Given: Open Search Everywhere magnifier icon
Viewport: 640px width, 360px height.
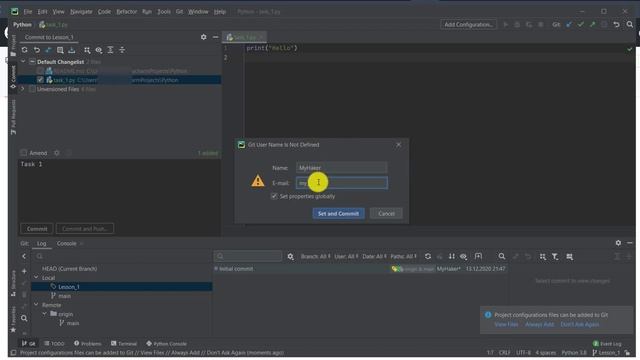Looking at the screenshot, I should tap(630, 24).
